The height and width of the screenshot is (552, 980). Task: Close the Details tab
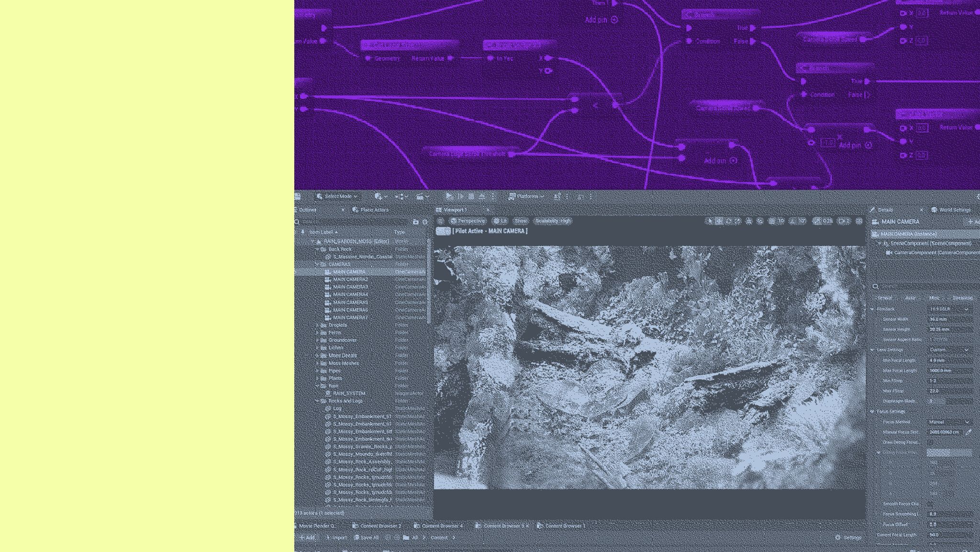tap(922, 210)
